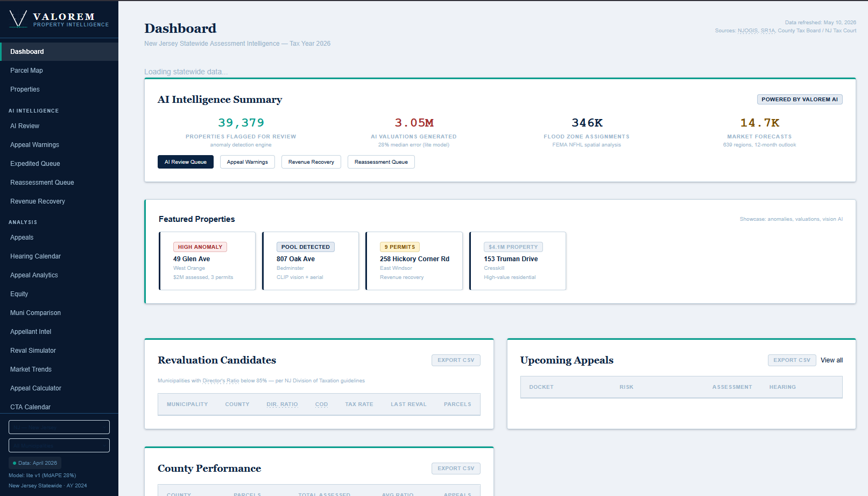This screenshot has height=496, width=868.
Task: Sort Revaluation Candidates by County column
Action: 237,404
